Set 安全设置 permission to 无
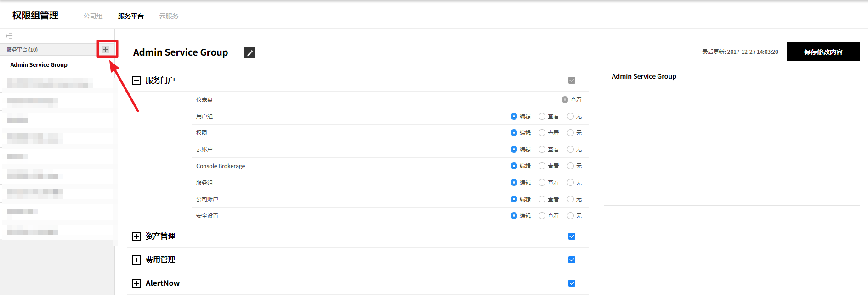The image size is (868, 295). point(570,216)
